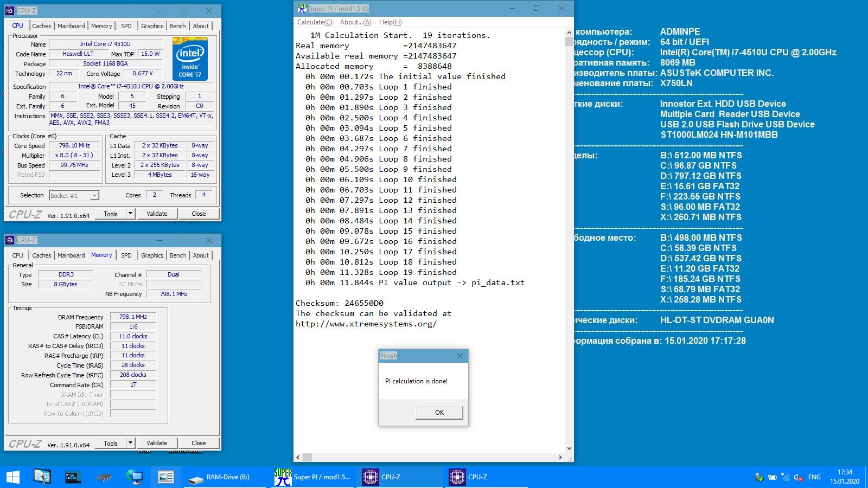Screen dimensions: 868x488
Task: Click Super PI horizontal scrollbar thumb
Action: (x=307, y=457)
